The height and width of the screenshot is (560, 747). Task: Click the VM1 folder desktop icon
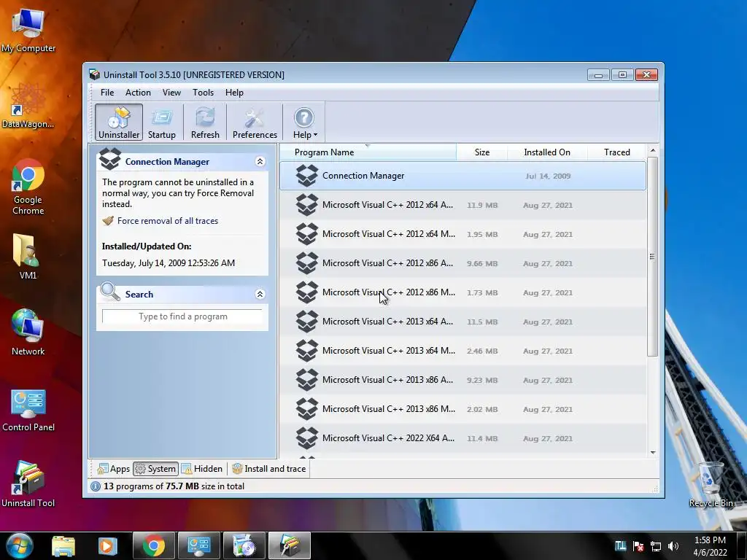coord(28,257)
